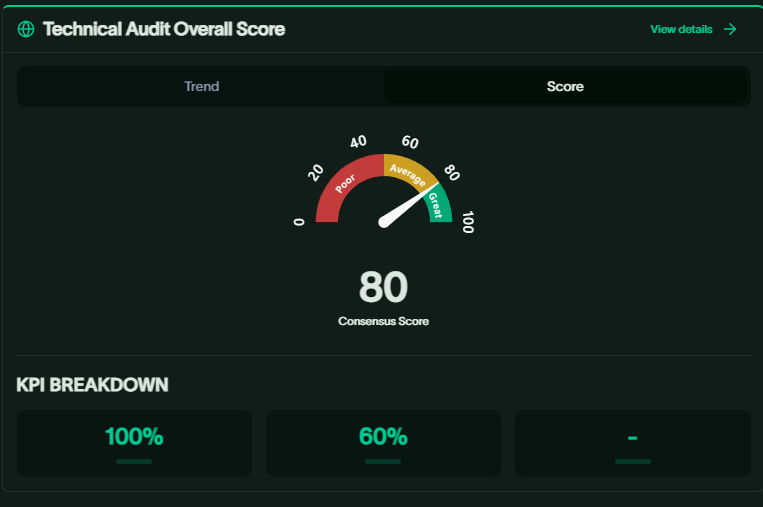Click the gauge tick label 40
Screen dimensions: 763x507
tap(358, 142)
